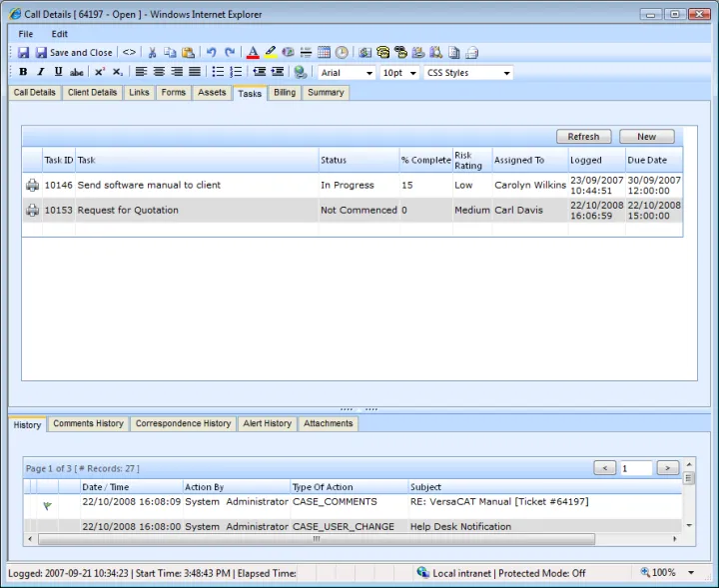Click the indent icon

(277, 72)
